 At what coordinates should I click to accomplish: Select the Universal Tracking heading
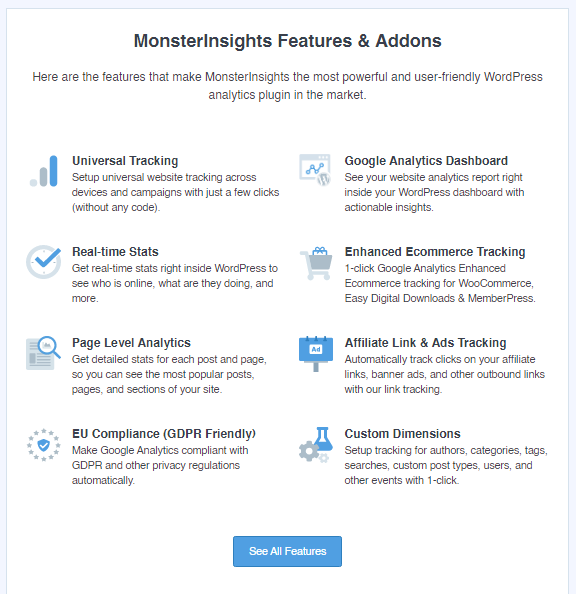125,161
